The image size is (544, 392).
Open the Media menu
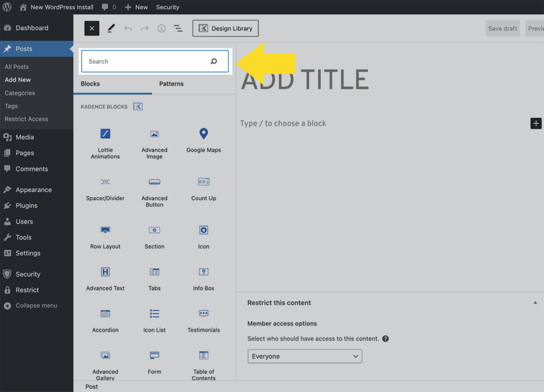click(x=37, y=137)
